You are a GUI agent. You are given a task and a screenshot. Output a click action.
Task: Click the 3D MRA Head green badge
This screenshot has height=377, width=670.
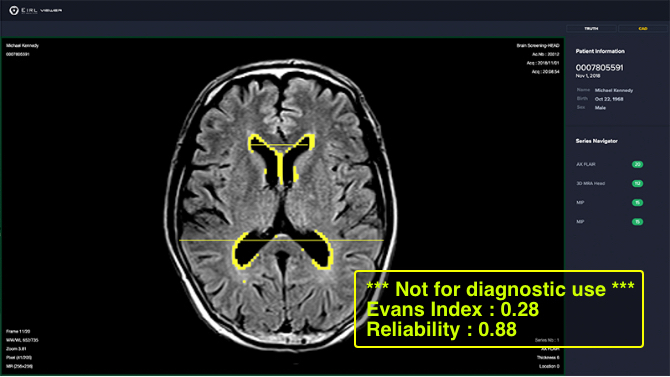pos(638,183)
